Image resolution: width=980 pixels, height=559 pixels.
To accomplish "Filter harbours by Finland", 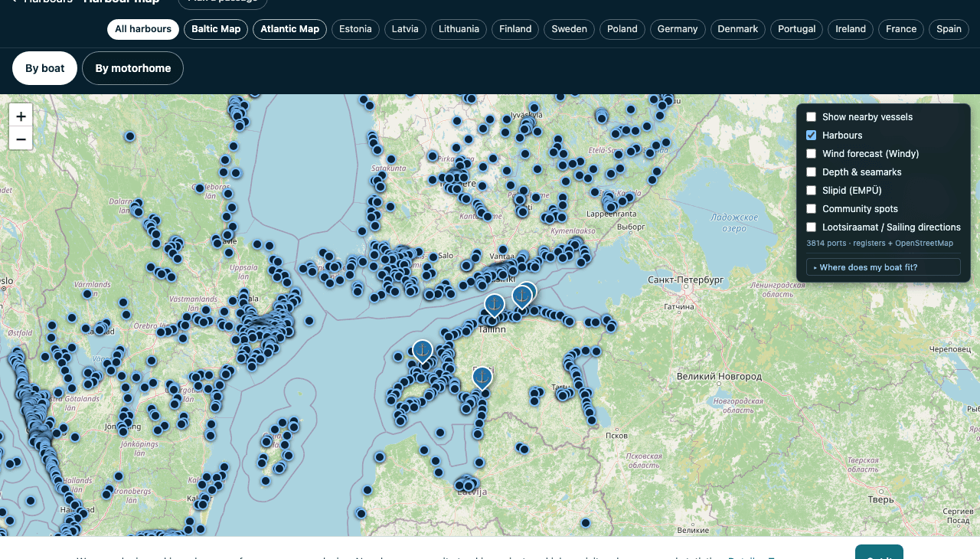I will (515, 29).
